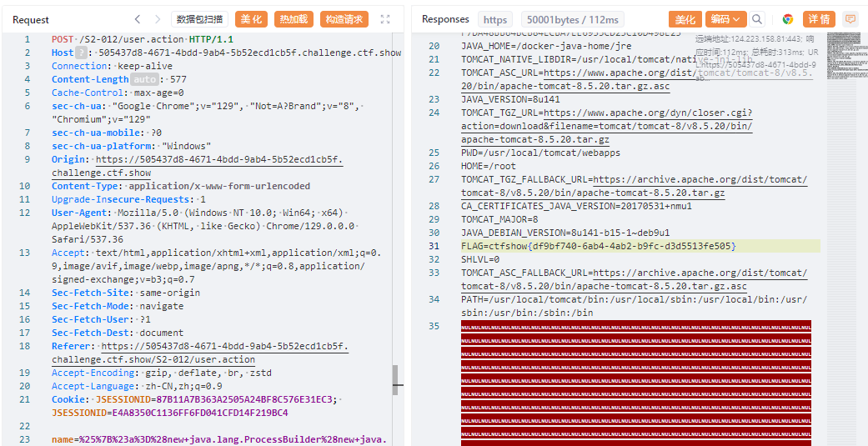The width and height of the screenshot is (868, 446).
Task: Click the Sec-Fetch-Mode: navigate line
Action: click(x=118, y=306)
